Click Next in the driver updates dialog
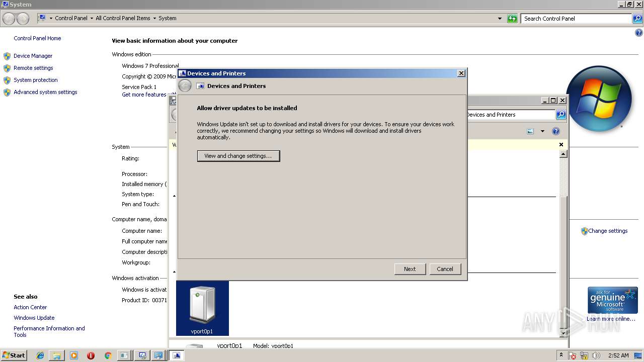This screenshot has height=362, width=644. click(410, 269)
